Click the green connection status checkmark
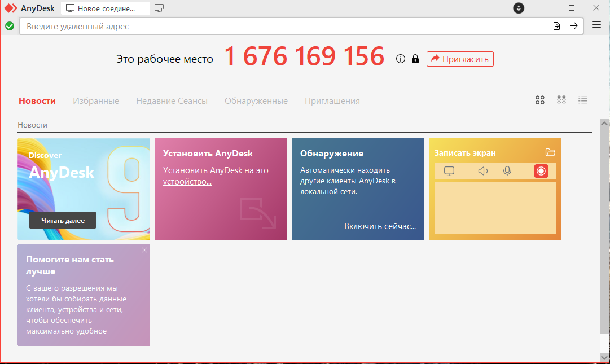This screenshot has height=364, width=610. (10, 26)
